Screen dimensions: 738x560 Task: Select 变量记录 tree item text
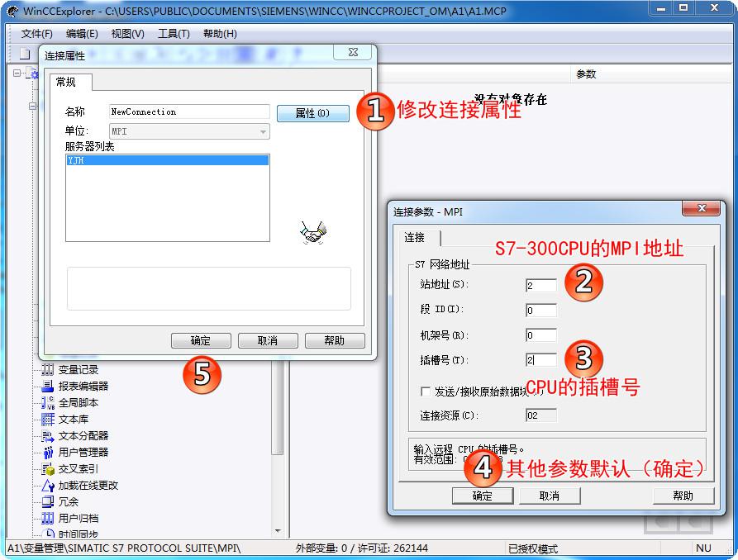79,370
